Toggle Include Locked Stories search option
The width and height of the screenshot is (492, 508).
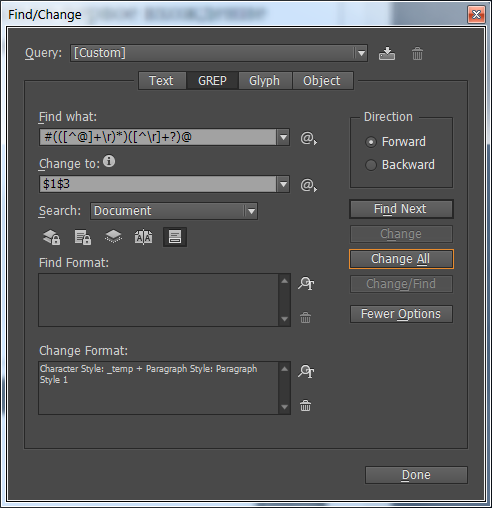[x=83, y=237]
